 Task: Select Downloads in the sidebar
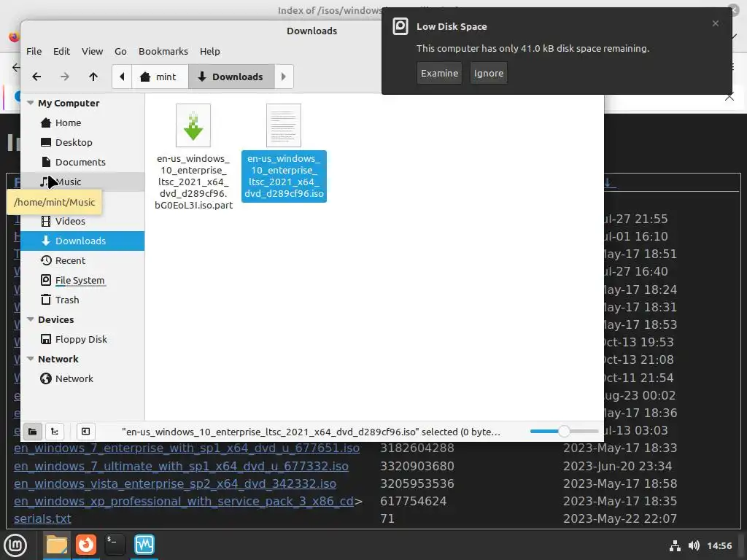[82, 241]
